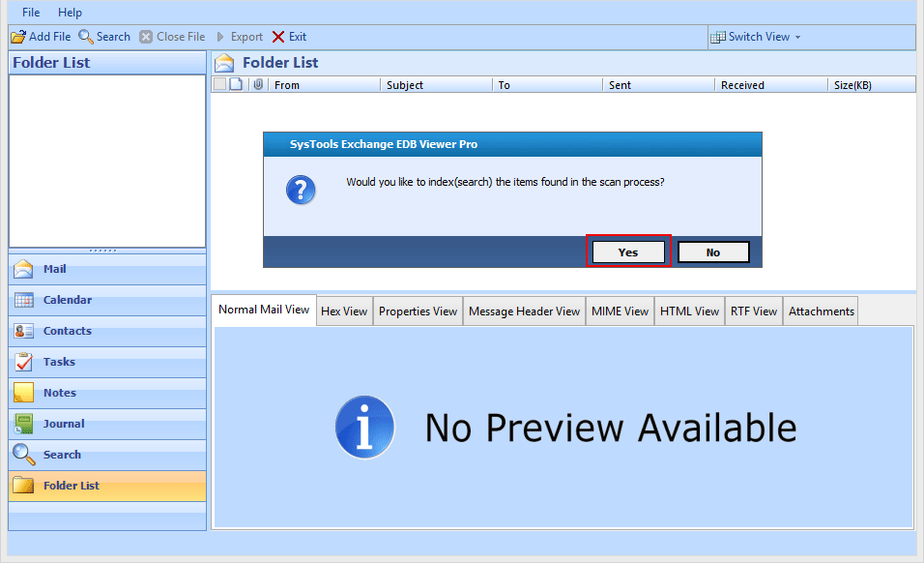Click the attachment paperclip column header
The height and width of the screenshot is (563, 924).
[257, 84]
